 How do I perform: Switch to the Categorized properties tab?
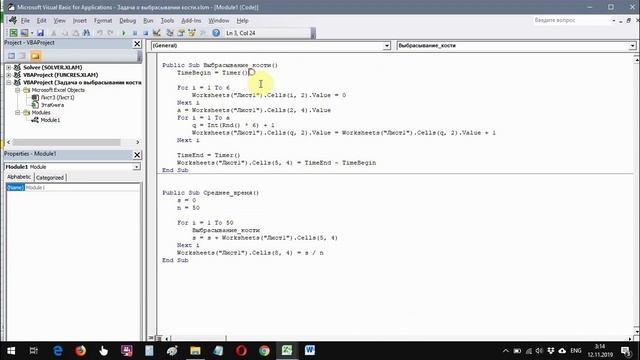(50, 178)
